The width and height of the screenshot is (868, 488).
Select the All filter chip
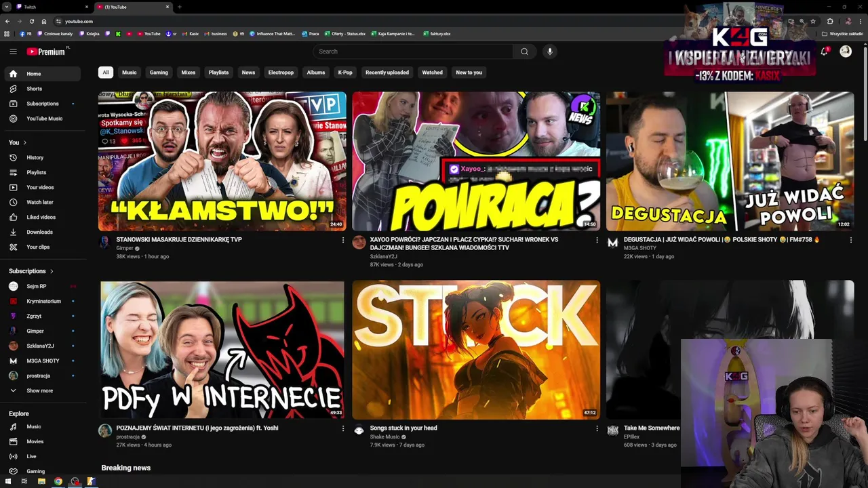(x=105, y=73)
